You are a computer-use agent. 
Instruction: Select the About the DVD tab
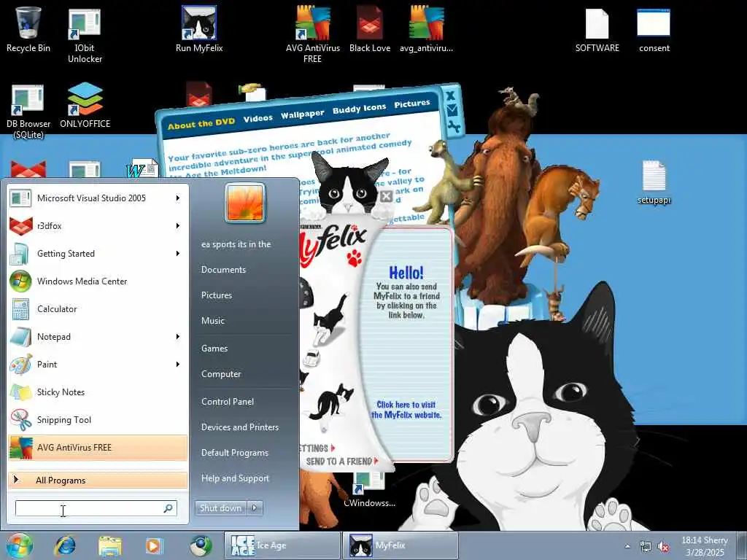pos(201,124)
